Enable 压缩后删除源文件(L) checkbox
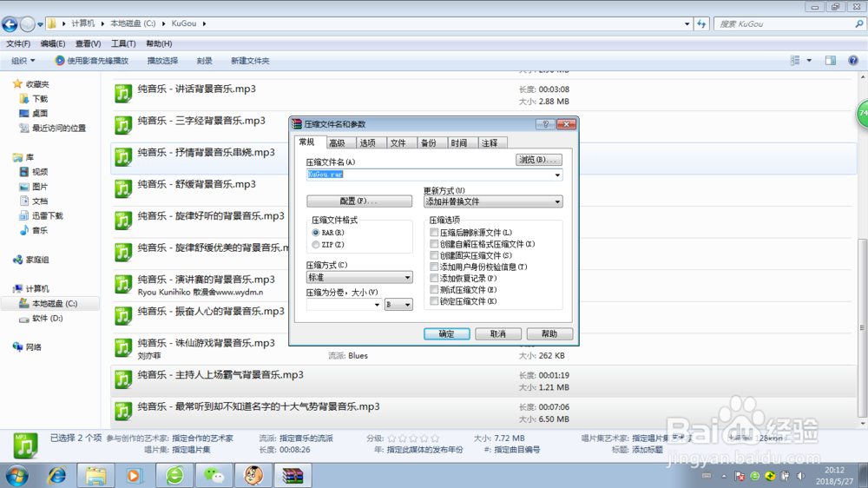Image resolution: width=868 pixels, height=488 pixels. pyautogui.click(x=434, y=232)
